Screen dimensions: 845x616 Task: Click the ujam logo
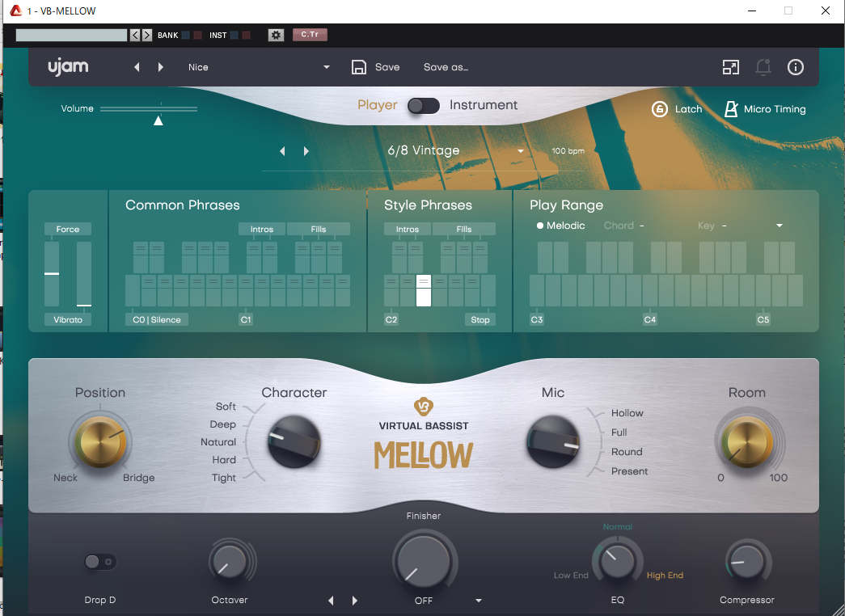click(x=68, y=67)
